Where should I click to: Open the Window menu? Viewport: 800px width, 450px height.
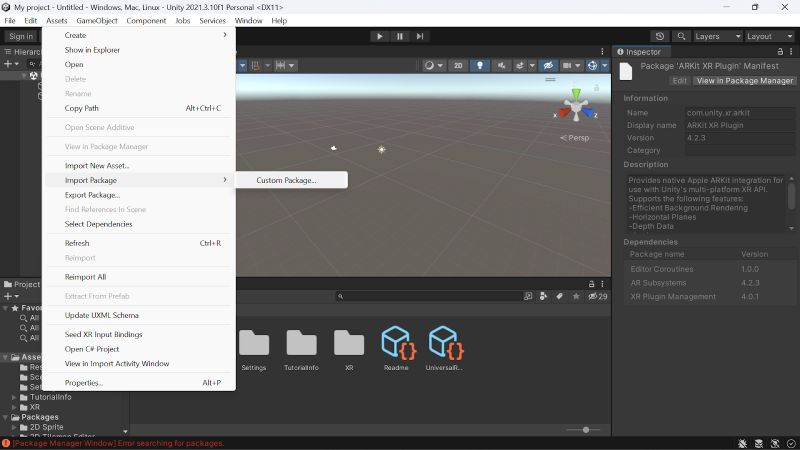pyautogui.click(x=248, y=21)
